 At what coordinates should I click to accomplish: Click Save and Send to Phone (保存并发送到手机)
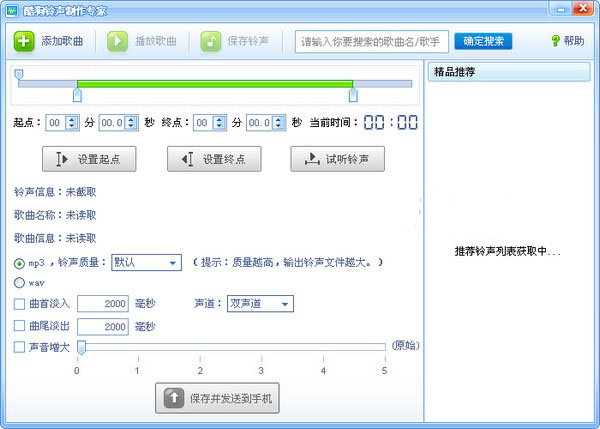[x=219, y=398]
